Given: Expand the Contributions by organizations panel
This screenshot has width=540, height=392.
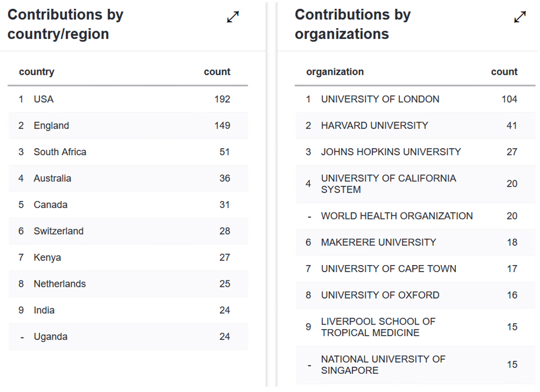Looking at the screenshot, I should click(x=520, y=18).
